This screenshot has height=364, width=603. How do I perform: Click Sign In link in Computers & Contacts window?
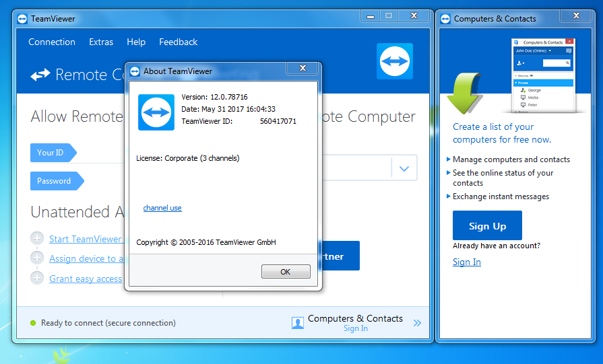pyautogui.click(x=467, y=262)
